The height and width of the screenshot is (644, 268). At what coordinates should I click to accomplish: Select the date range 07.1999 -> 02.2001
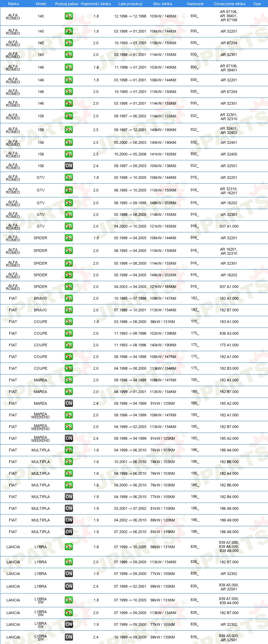(x=130, y=586)
